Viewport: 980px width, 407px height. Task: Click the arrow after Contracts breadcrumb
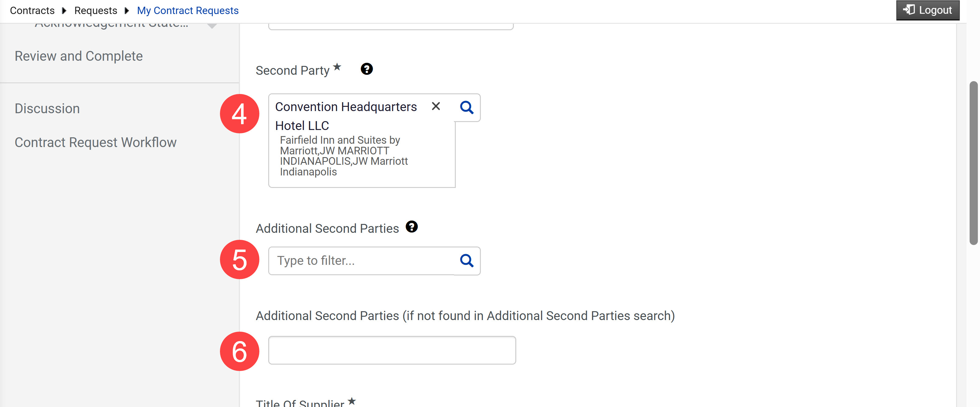pyautogui.click(x=64, y=11)
